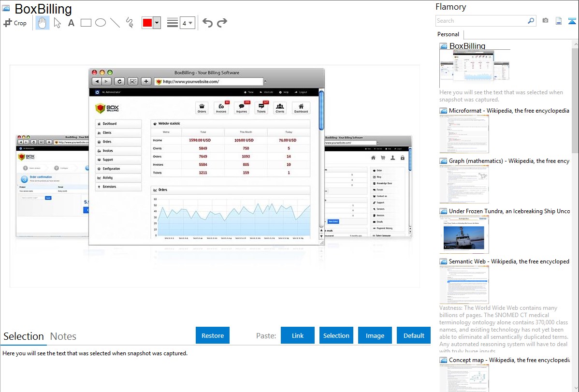Image resolution: width=579 pixels, height=392 pixels.
Task: Open the Graph (mathematics) snapshot thumbnail
Action: 464,184
